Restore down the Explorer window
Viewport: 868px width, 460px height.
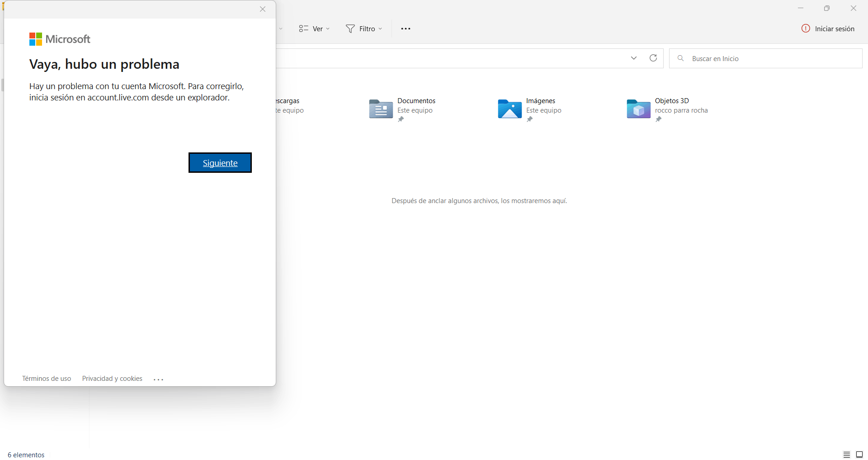click(827, 8)
